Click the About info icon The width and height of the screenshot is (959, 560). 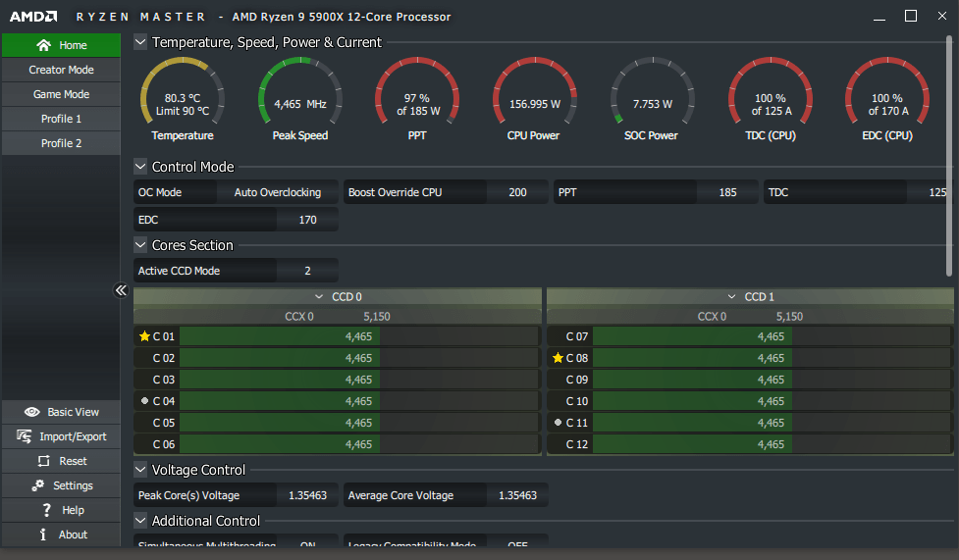tap(43, 535)
